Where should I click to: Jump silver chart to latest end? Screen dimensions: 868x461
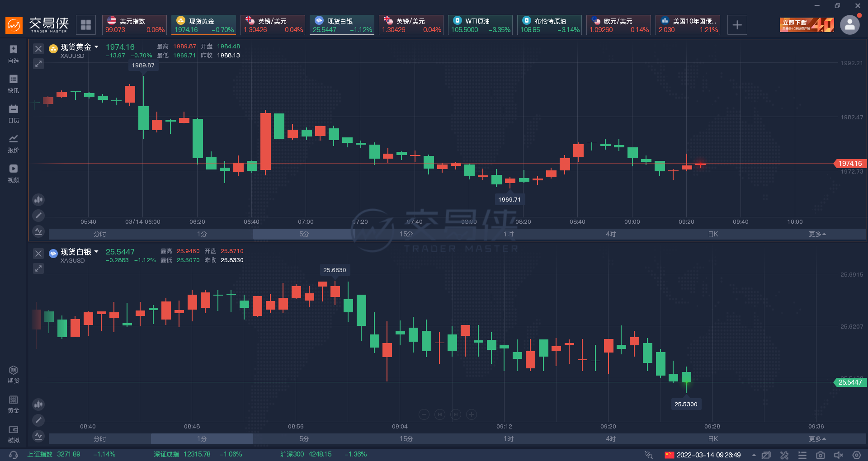456,414
